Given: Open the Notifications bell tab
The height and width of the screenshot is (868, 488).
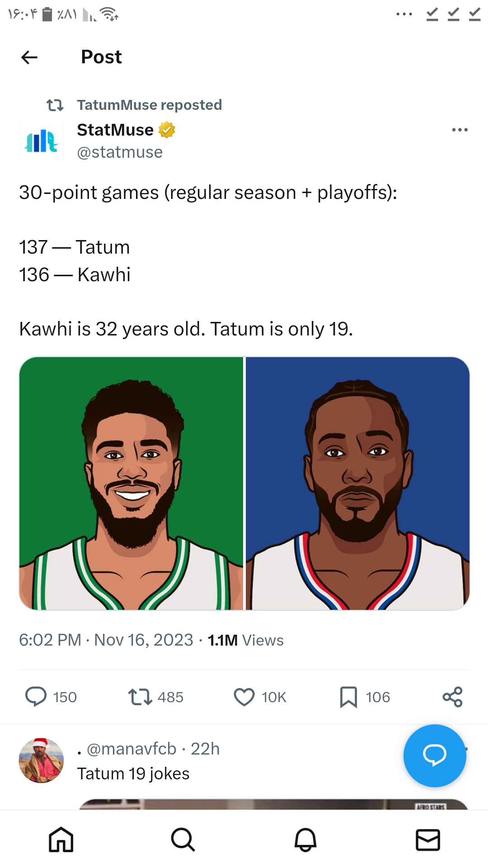Looking at the screenshot, I should click(x=305, y=840).
